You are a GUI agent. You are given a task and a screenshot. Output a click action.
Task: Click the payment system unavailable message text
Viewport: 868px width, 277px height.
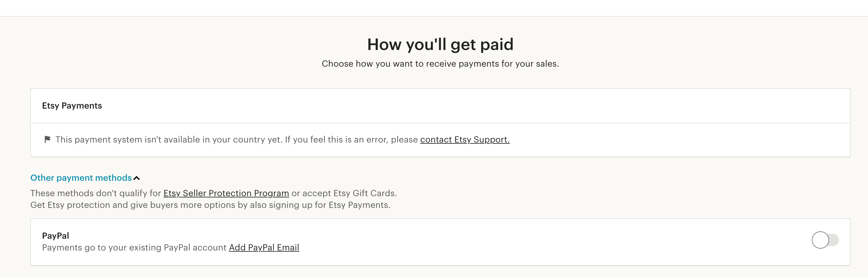coord(237,139)
